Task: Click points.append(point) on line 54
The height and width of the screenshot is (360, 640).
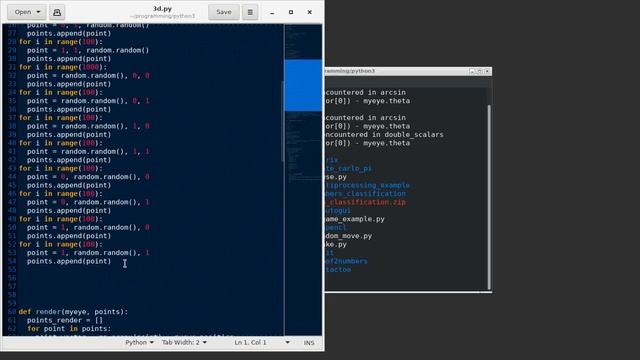Action: pyautogui.click(x=69, y=261)
